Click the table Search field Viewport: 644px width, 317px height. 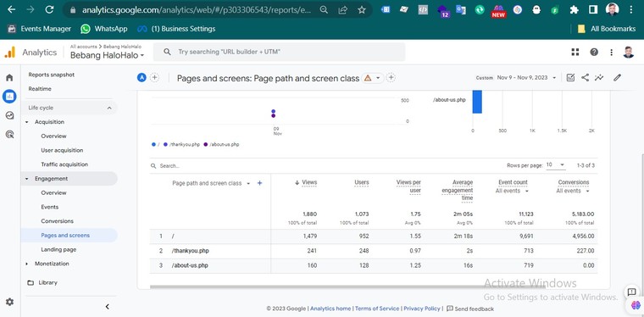(247, 166)
